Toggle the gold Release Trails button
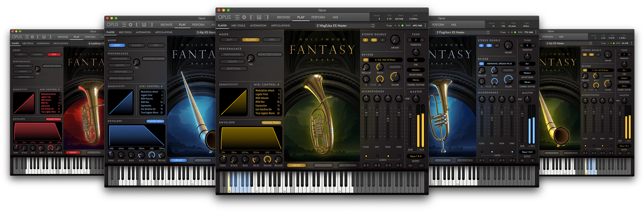The width and height of the screenshot is (644, 212). [271, 123]
